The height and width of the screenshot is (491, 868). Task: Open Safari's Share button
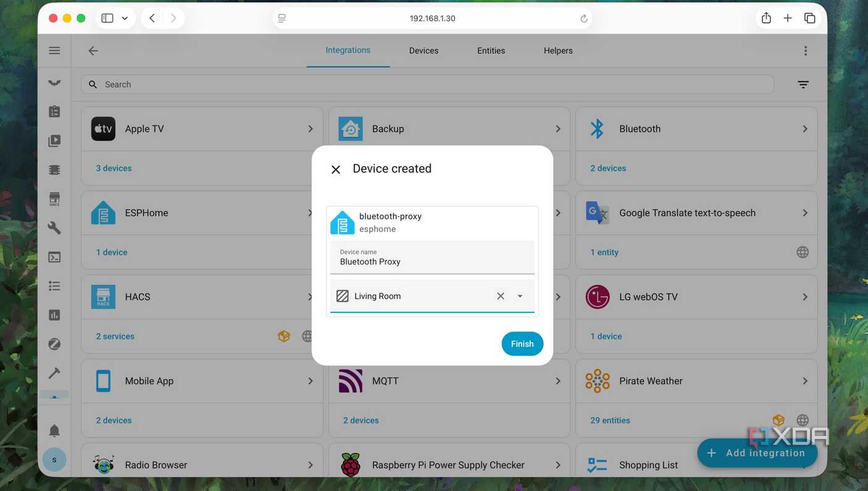pyautogui.click(x=766, y=18)
